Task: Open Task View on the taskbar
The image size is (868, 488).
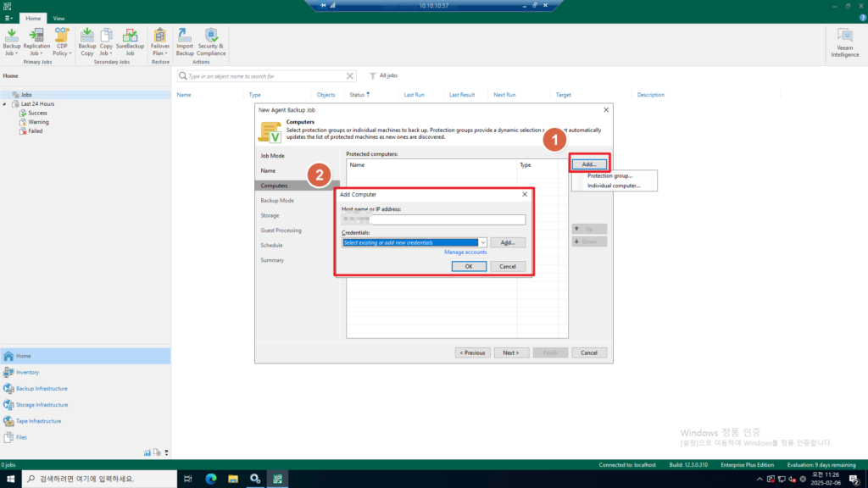Action: click(188, 479)
